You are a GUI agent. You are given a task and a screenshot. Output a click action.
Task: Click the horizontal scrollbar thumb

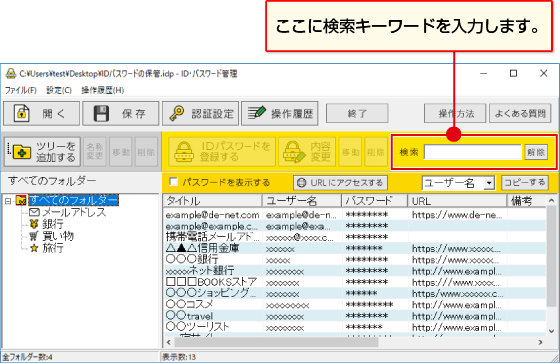point(276,342)
